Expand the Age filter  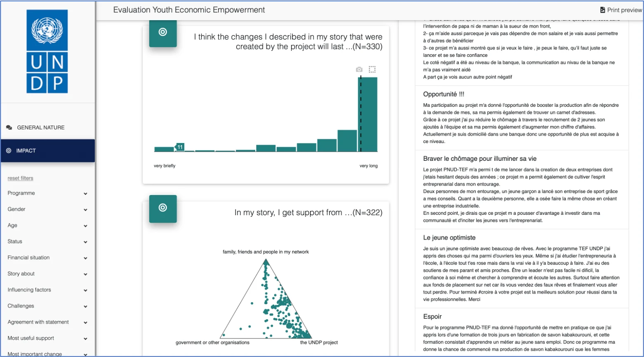47,225
